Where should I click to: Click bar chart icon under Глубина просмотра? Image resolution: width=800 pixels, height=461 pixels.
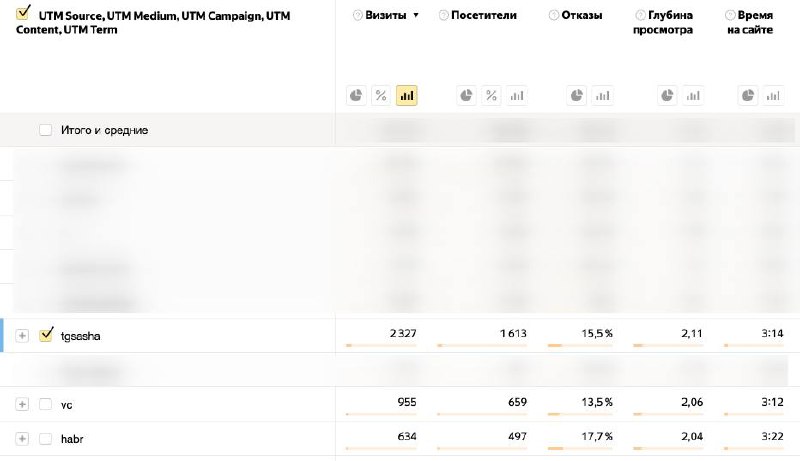(692, 96)
